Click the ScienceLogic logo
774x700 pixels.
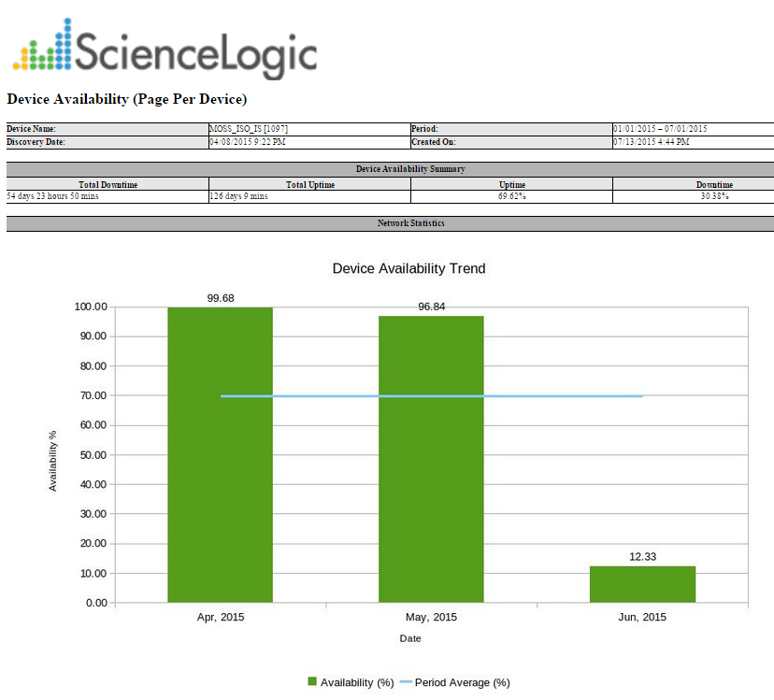pyautogui.click(x=165, y=48)
